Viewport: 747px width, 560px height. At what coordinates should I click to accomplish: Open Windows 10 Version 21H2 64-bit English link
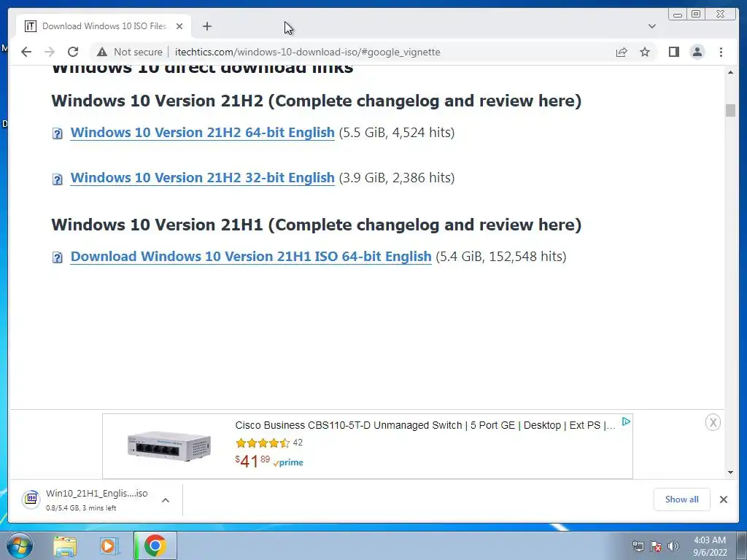click(x=203, y=133)
